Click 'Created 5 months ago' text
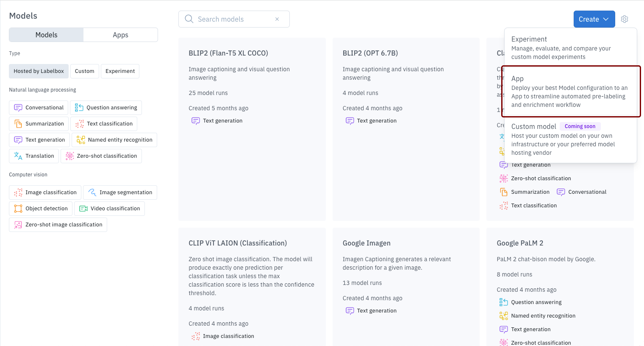This screenshot has width=644, height=346. 219,108
